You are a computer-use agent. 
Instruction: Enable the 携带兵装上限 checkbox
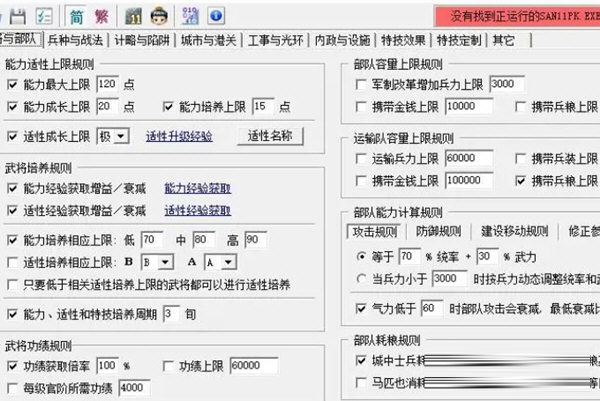click(520, 158)
